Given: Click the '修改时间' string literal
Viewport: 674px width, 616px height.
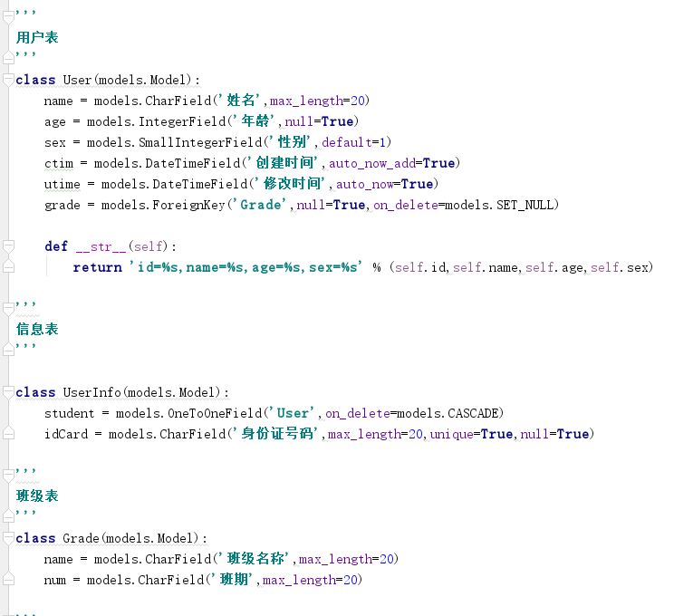Looking at the screenshot, I should click(292, 183).
